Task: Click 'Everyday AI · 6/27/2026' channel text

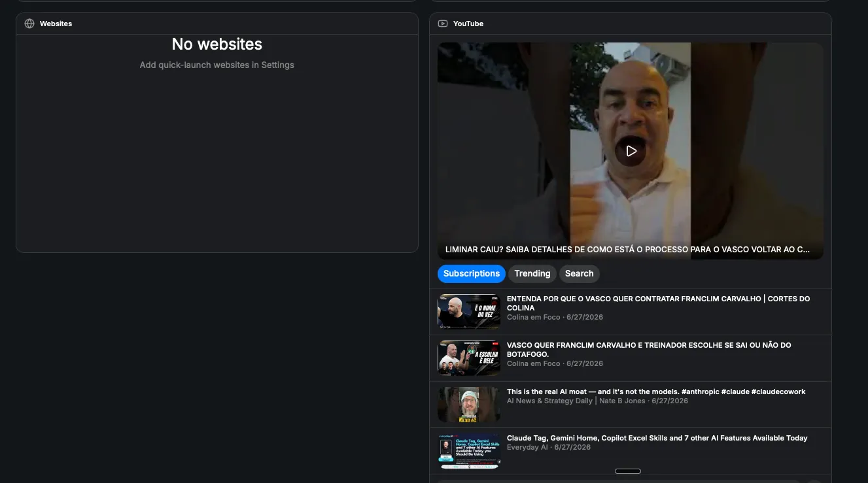Action: pos(549,447)
